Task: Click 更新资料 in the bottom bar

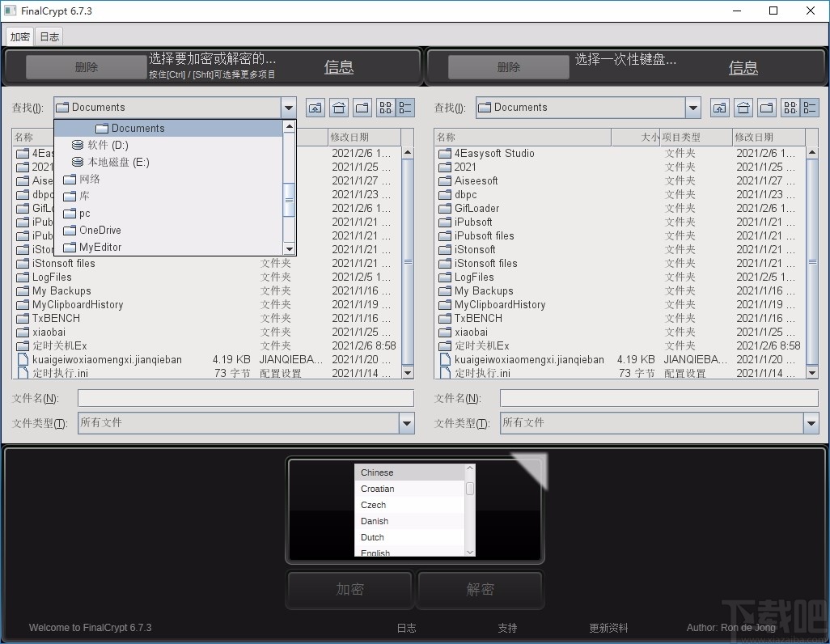Action: [x=608, y=627]
